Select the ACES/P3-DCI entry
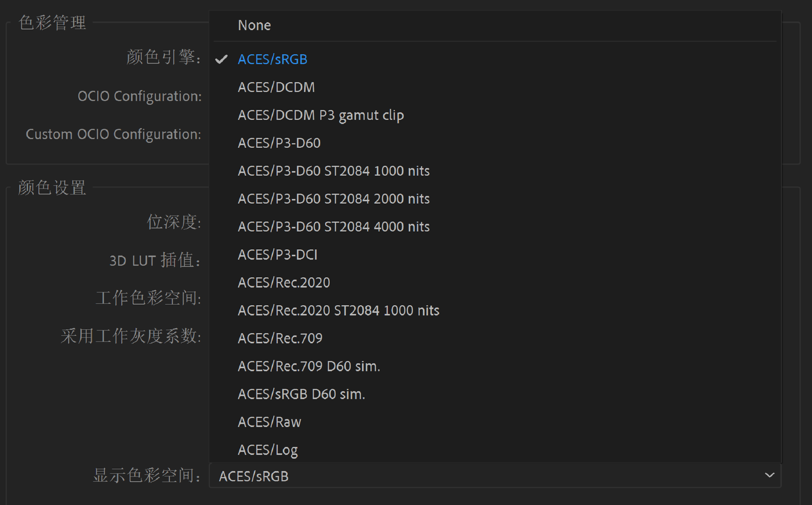Image resolution: width=812 pixels, height=505 pixels. [278, 254]
